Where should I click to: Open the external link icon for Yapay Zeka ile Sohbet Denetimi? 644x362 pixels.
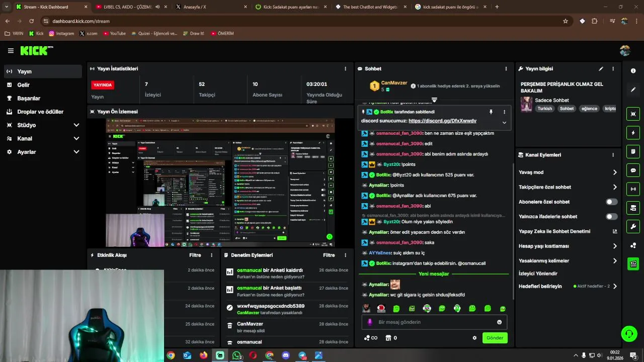click(x=615, y=232)
